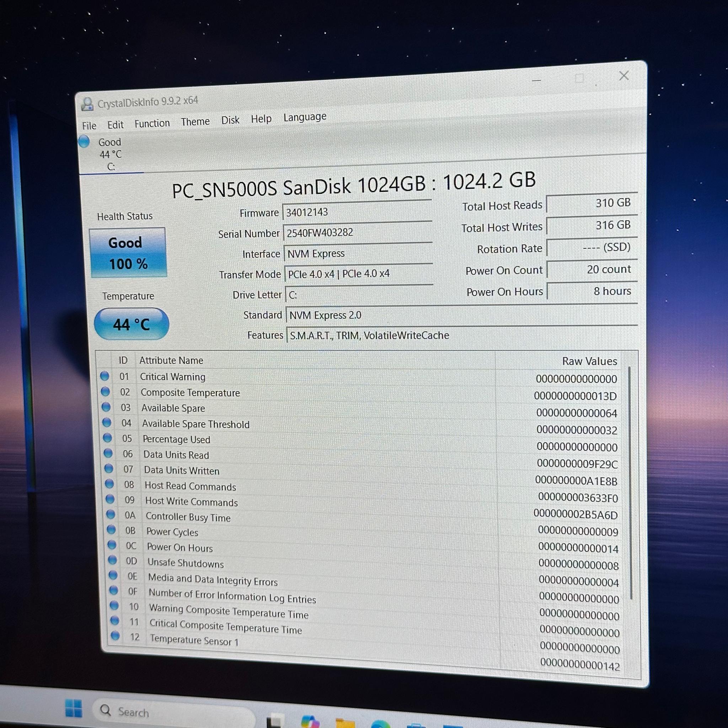Image resolution: width=728 pixels, height=728 pixels.
Task: Select raw value 0000000000013D
Action: pos(576,396)
